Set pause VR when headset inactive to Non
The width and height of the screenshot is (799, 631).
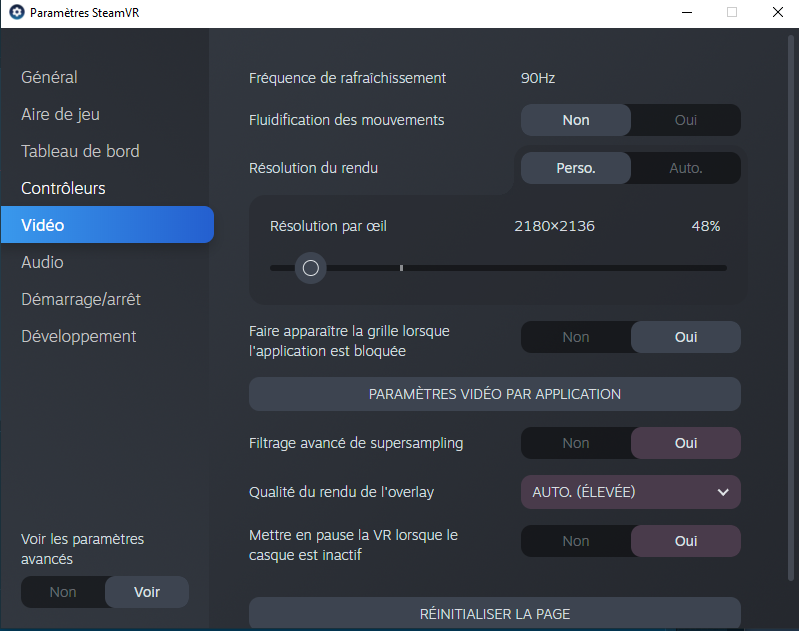point(576,541)
